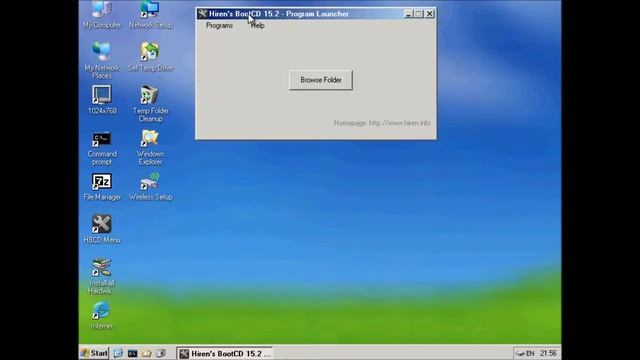640x360 pixels.
Task: Click the fourth quick launch taskbar icon
Action: tap(161, 353)
